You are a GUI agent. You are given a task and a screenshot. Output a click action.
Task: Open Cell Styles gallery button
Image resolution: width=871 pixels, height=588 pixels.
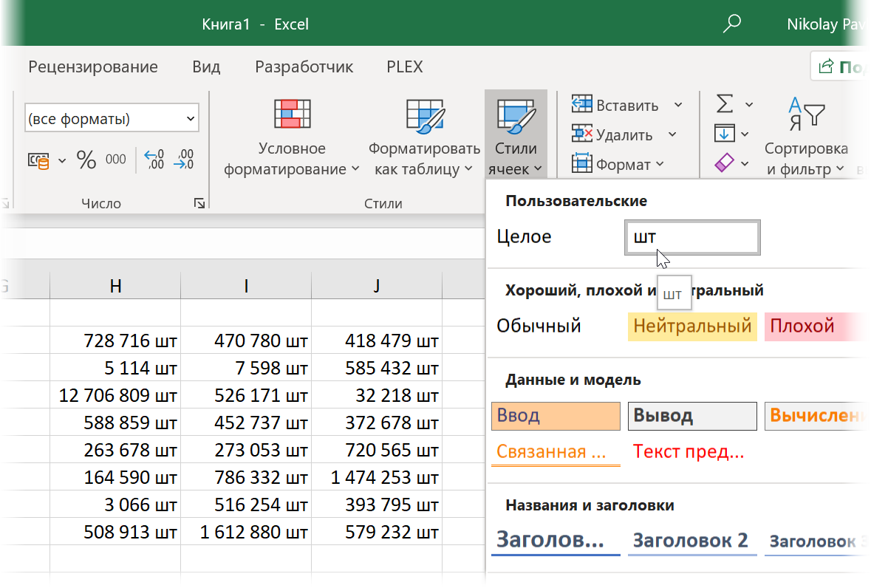click(x=516, y=134)
